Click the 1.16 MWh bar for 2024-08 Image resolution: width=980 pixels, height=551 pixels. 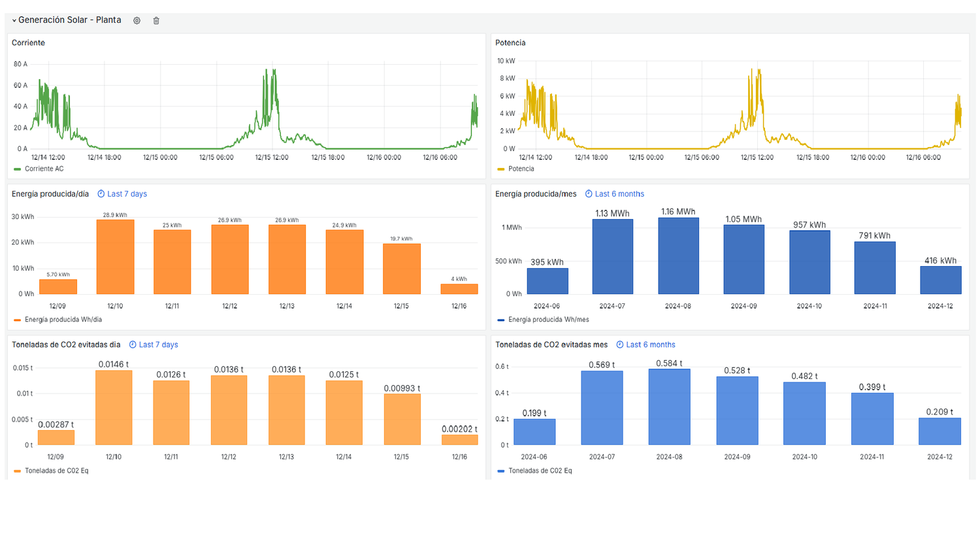678,256
